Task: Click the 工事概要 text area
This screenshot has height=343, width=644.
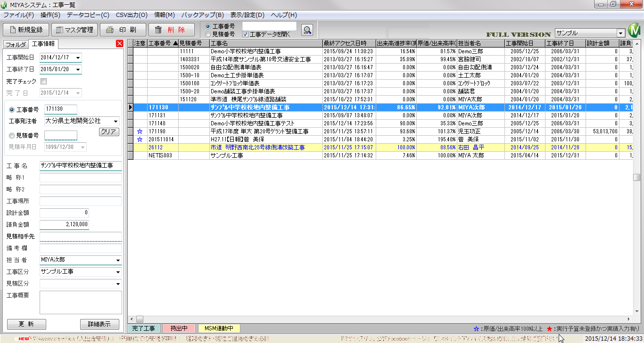Action: coord(81,303)
